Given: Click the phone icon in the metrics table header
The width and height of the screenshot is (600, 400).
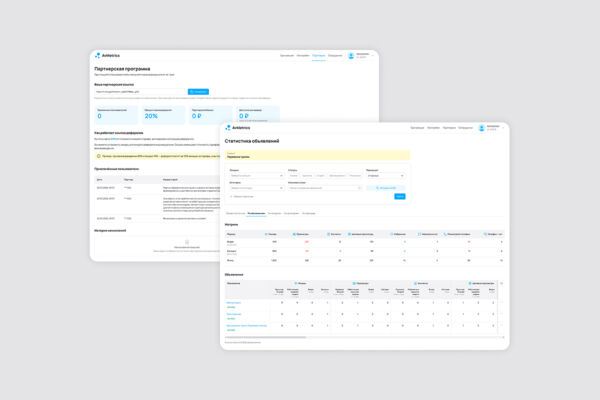Looking at the screenshot, I should click(445, 234).
